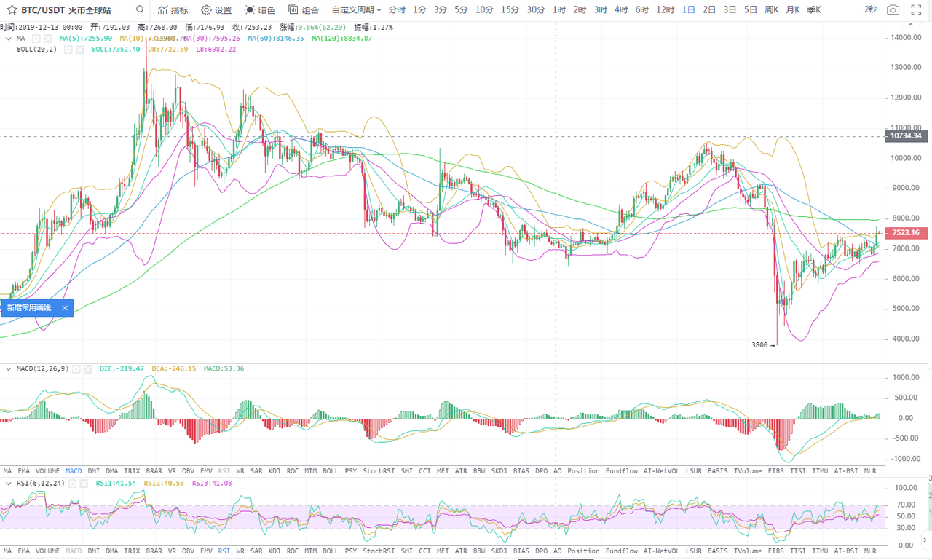Click the DIF:-219.47 legend value
The height and width of the screenshot is (560, 932).
pos(122,369)
